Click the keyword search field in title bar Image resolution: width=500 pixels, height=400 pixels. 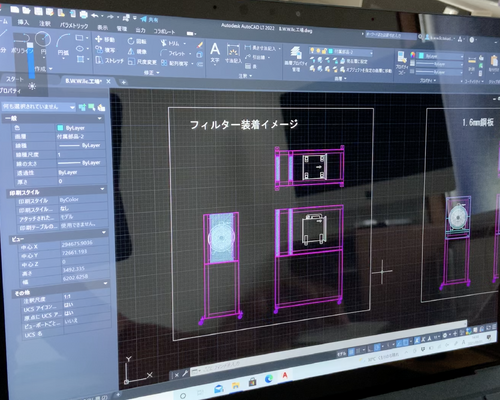[x=391, y=35]
